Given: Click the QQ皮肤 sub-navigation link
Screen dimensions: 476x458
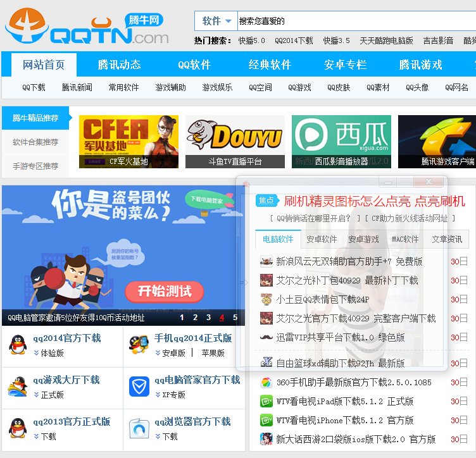Looking at the screenshot, I should 339,88.
